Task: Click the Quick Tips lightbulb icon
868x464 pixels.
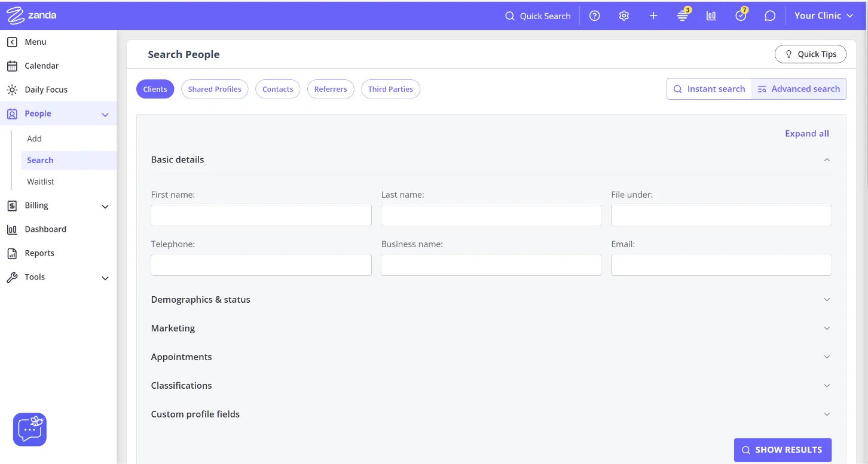Action: (x=788, y=54)
